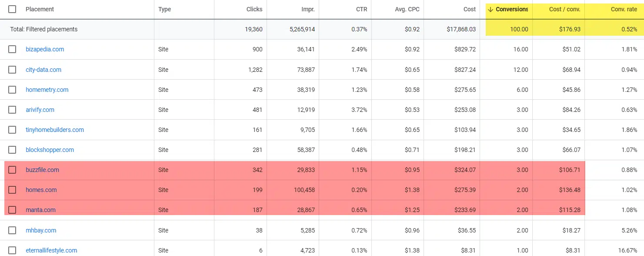This screenshot has height=256, width=644.
Task: Check the buzzfile.com row checkbox
Action: coord(12,170)
